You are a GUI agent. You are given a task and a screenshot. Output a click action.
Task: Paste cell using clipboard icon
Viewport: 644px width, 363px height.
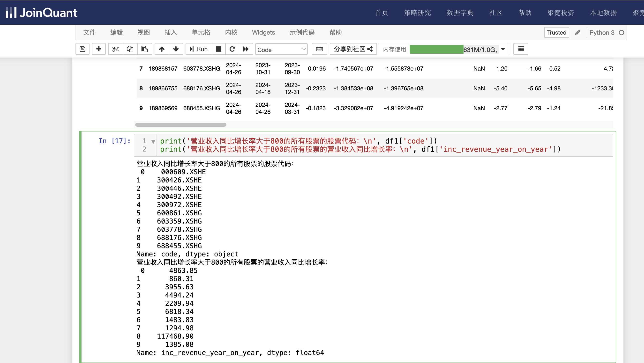coord(144,49)
